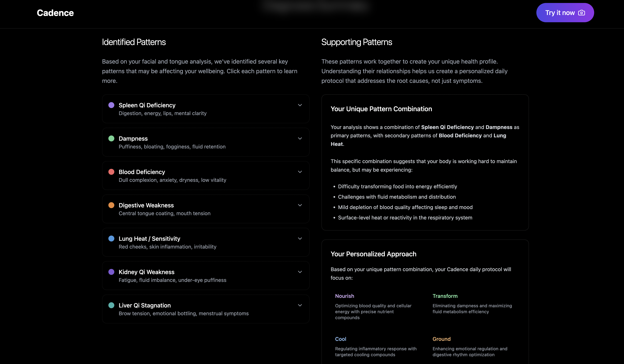Screen dimensions: 624x364
Task: Click the teal dot beside Liver Qi Stagnation
Action: coord(111,305)
